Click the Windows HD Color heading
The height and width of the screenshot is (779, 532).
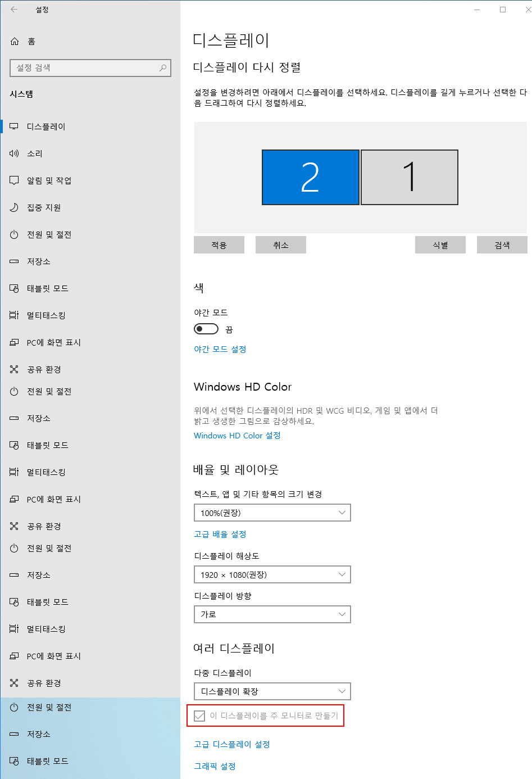(x=243, y=387)
